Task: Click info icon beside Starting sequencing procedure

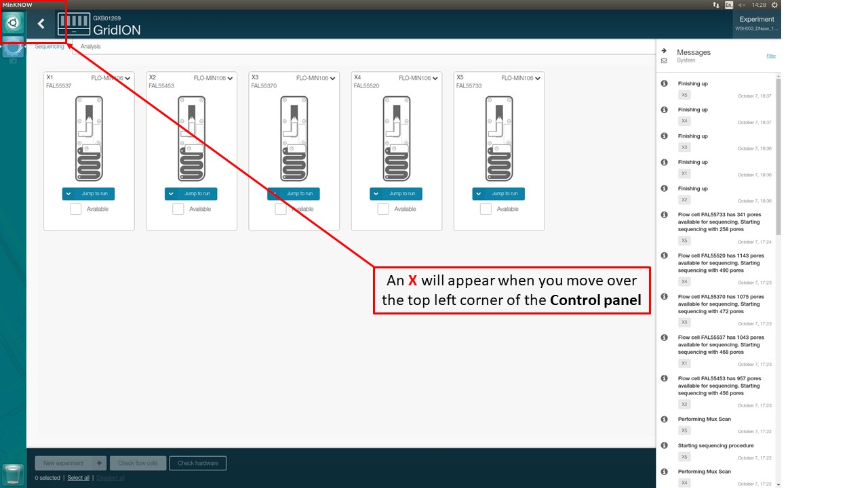Action: pyautogui.click(x=664, y=445)
